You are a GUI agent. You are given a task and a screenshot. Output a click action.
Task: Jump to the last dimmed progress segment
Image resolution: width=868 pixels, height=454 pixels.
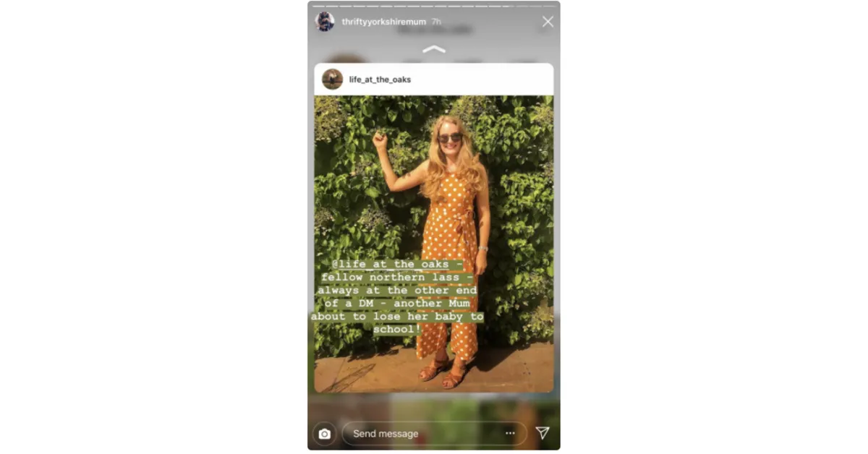[x=550, y=6]
